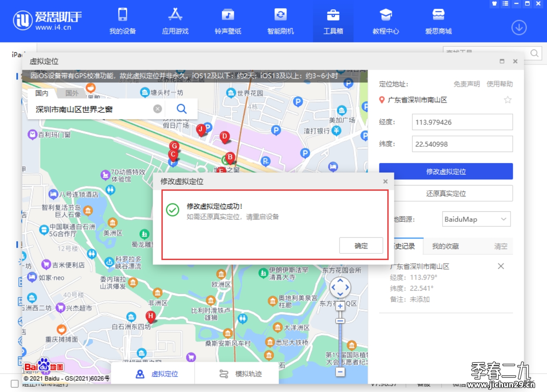Open the 应用游戏 tab
Image resolution: width=547 pixels, height=392 pixels.
click(175, 21)
